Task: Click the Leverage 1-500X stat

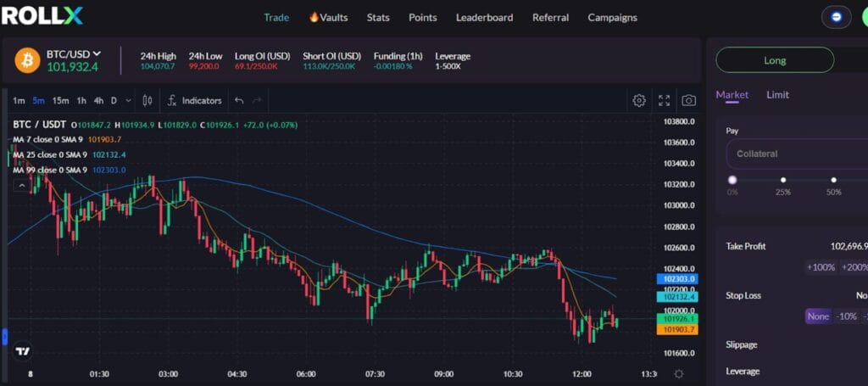Action: pyautogui.click(x=453, y=61)
